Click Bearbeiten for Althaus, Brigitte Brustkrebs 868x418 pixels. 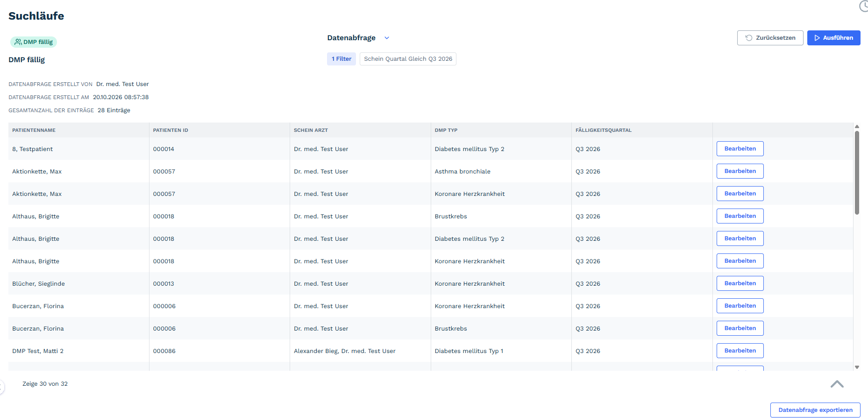(x=740, y=216)
